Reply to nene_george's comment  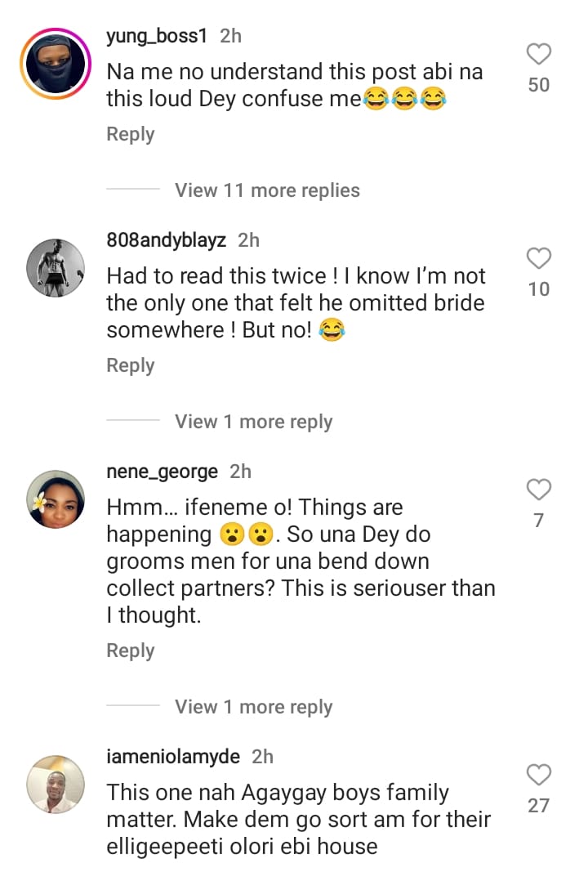point(131,651)
